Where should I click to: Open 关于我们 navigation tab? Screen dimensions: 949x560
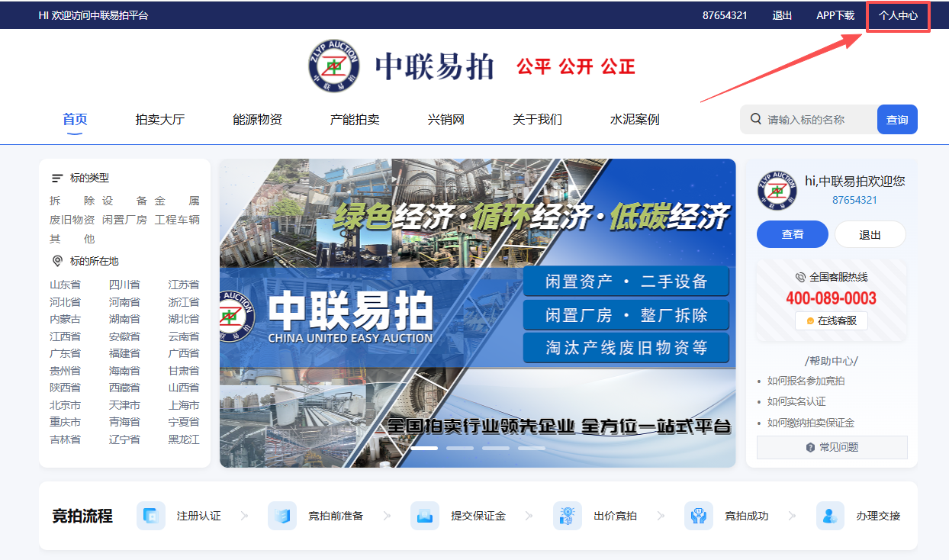[x=537, y=119]
